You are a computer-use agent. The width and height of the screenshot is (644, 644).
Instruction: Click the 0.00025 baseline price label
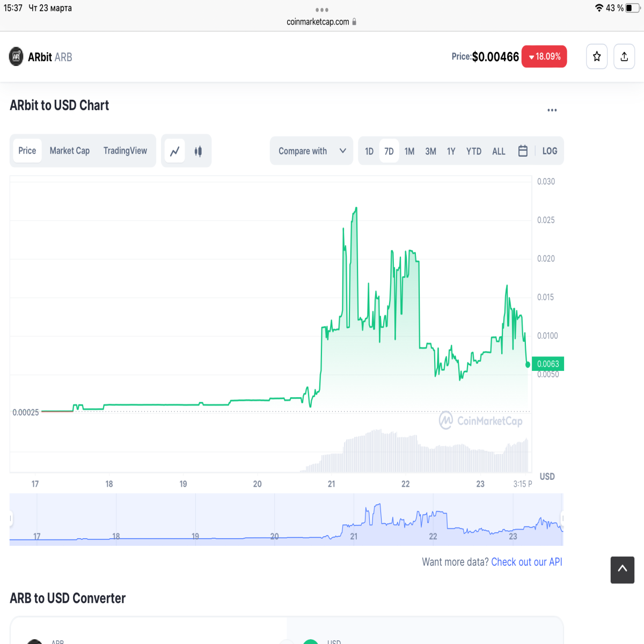tap(26, 412)
